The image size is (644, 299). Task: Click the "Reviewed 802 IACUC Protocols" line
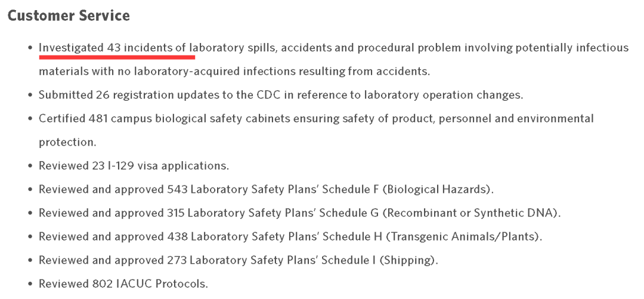point(123,282)
